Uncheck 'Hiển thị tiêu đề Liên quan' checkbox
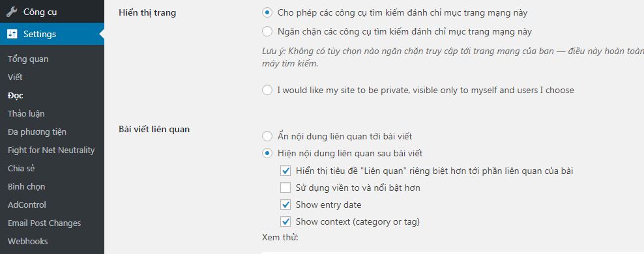Viewport: 644px width, 254px height. point(285,171)
